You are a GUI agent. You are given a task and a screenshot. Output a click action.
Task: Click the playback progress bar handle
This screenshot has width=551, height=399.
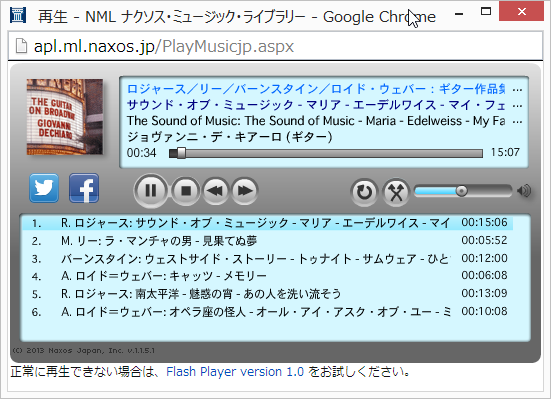pyautogui.click(x=181, y=153)
